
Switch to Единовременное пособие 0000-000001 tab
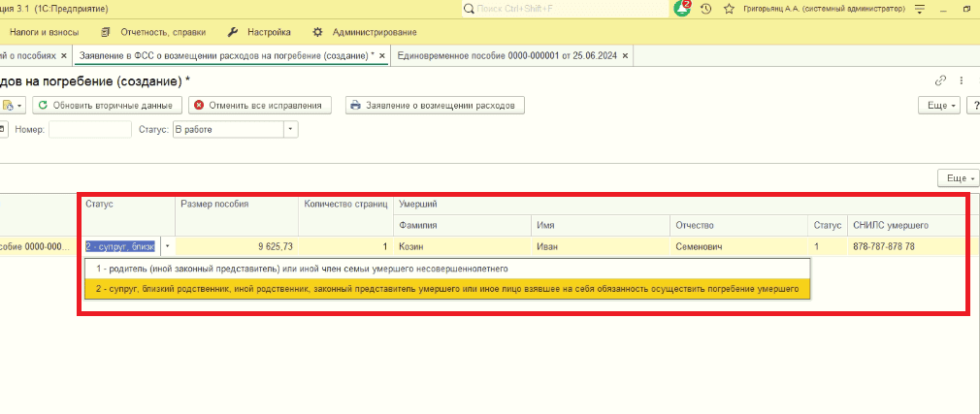pos(506,55)
